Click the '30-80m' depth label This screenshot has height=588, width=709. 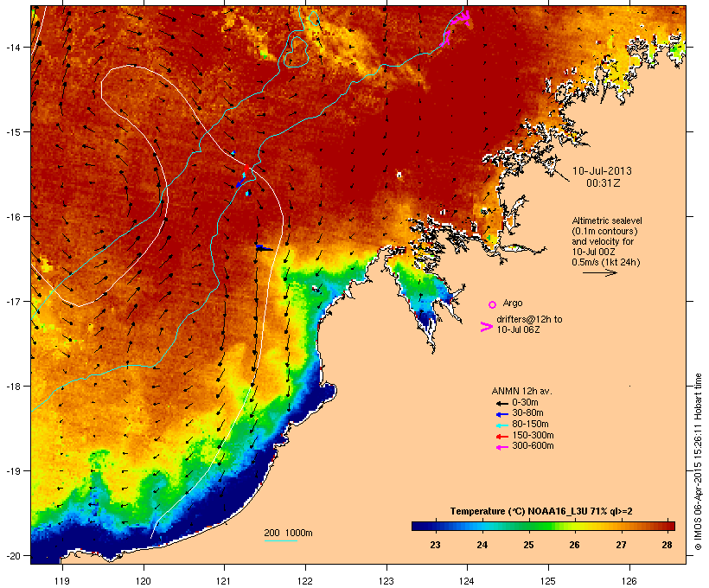pyautogui.click(x=527, y=413)
